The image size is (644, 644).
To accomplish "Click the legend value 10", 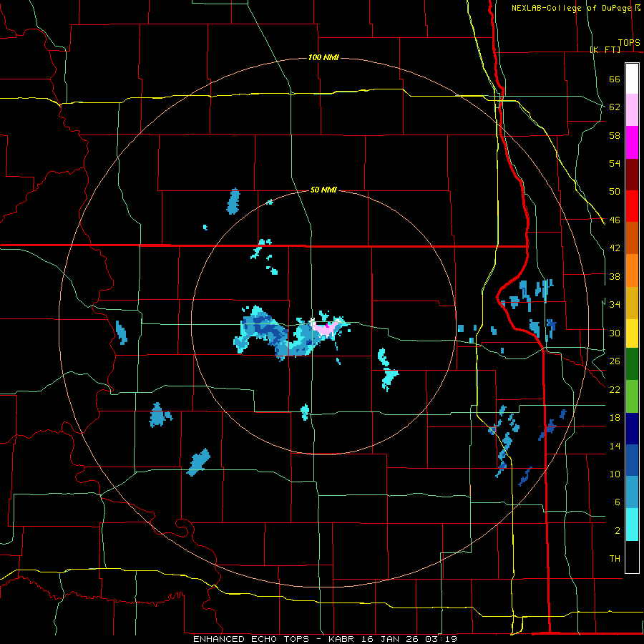I will (615, 474).
